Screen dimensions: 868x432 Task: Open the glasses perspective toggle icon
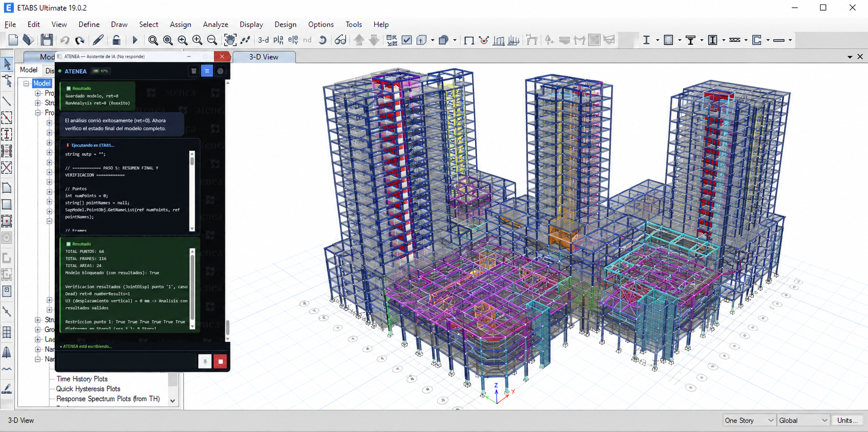point(340,40)
